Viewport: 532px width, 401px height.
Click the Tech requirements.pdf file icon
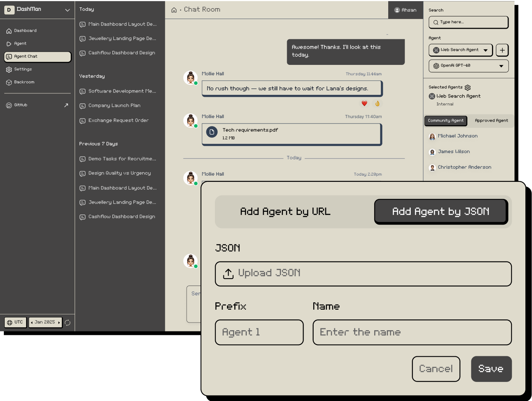[212, 132]
